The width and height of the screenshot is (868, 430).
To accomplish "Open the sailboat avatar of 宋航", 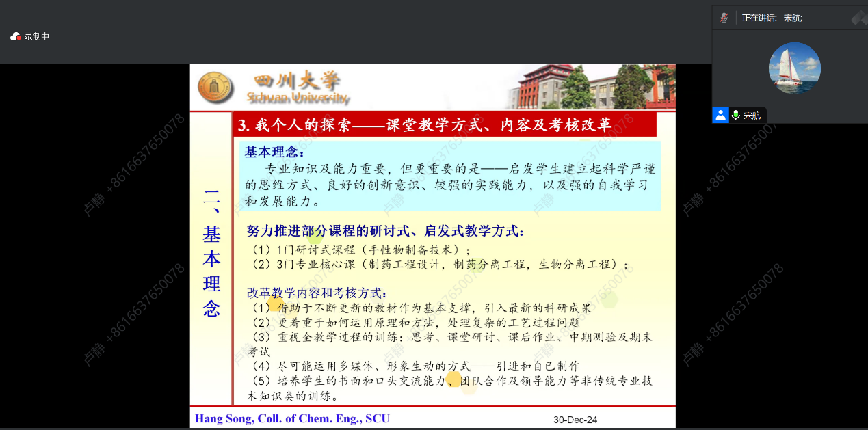I will (794, 68).
